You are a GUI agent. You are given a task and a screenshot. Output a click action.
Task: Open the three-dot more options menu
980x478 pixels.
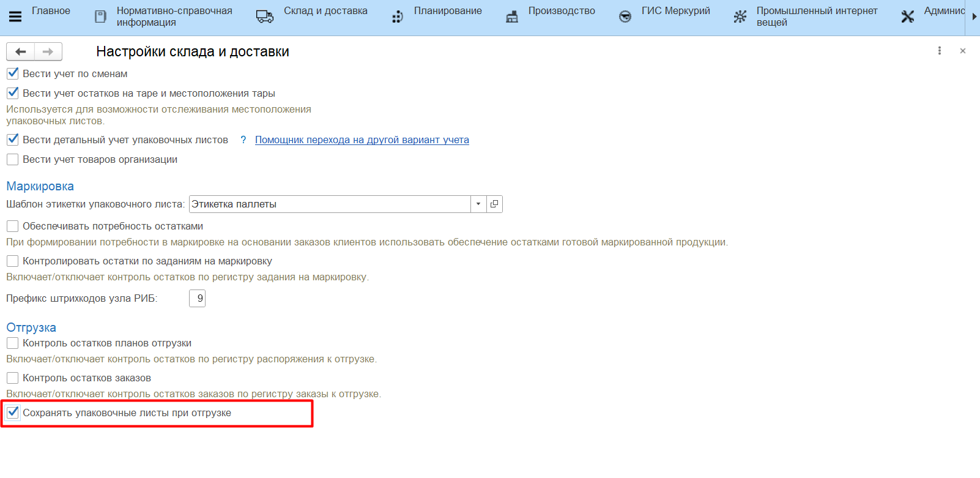click(x=940, y=51)
